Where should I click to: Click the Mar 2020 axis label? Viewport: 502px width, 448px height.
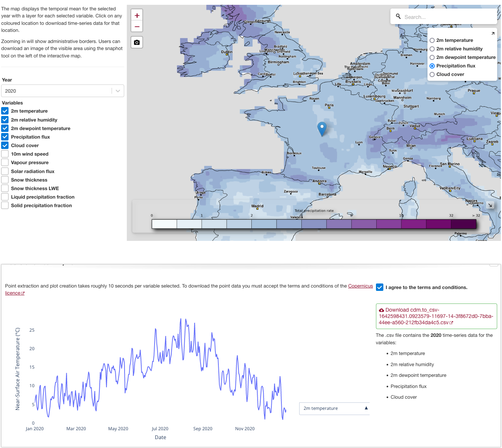click(76, 429)
